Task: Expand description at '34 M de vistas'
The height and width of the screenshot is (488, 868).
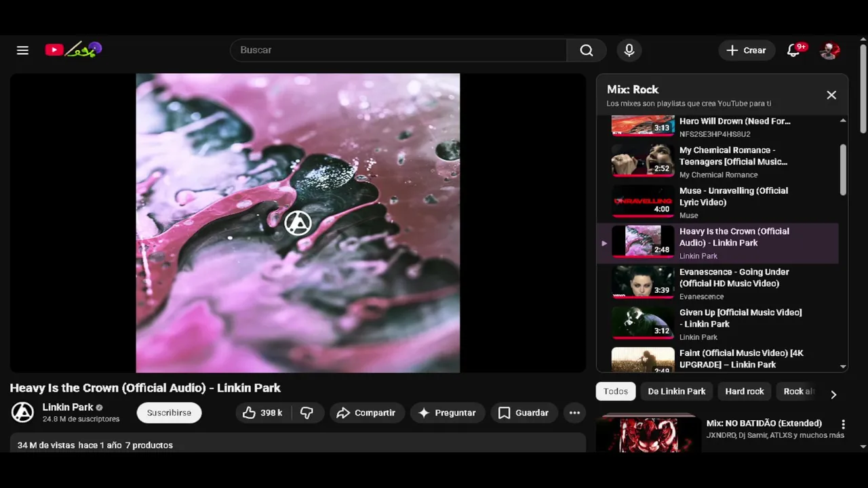Action: pyautogui.click(x=298, y=443)
